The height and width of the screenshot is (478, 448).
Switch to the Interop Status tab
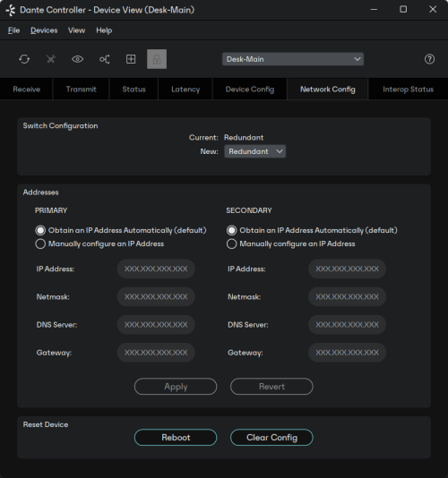tap(409, 90)
